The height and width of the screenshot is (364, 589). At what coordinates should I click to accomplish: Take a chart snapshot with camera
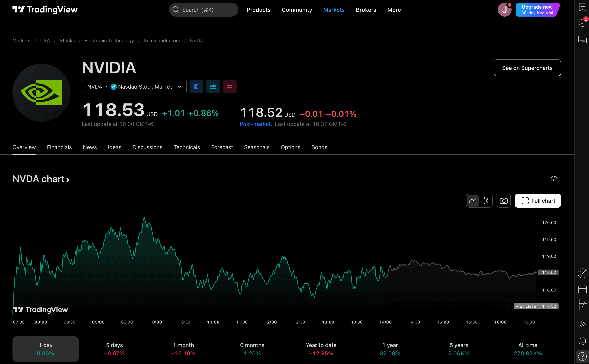pos(503,201)
